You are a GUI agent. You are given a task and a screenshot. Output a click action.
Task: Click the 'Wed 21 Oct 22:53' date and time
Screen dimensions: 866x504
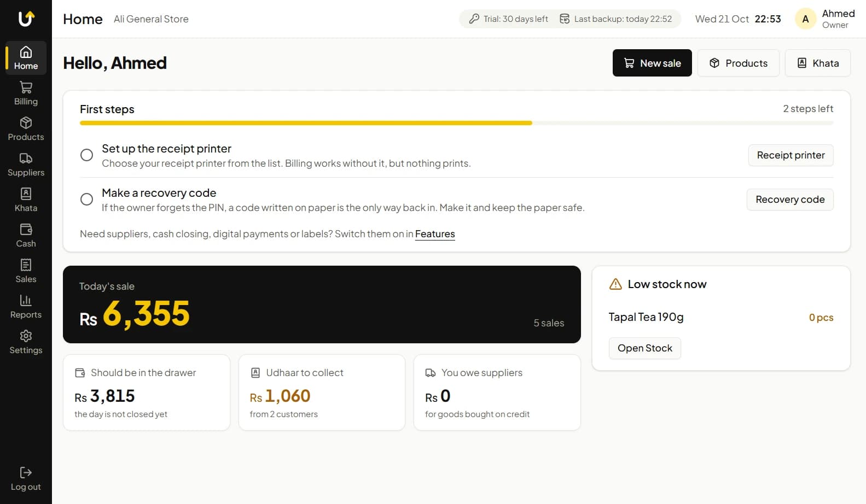[738, 19]
